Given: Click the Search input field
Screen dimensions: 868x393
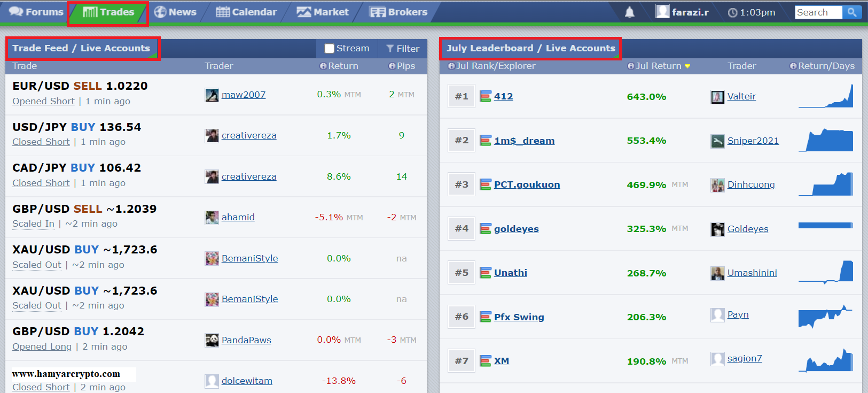Looking at the screenshot, I should click(818, 12).
